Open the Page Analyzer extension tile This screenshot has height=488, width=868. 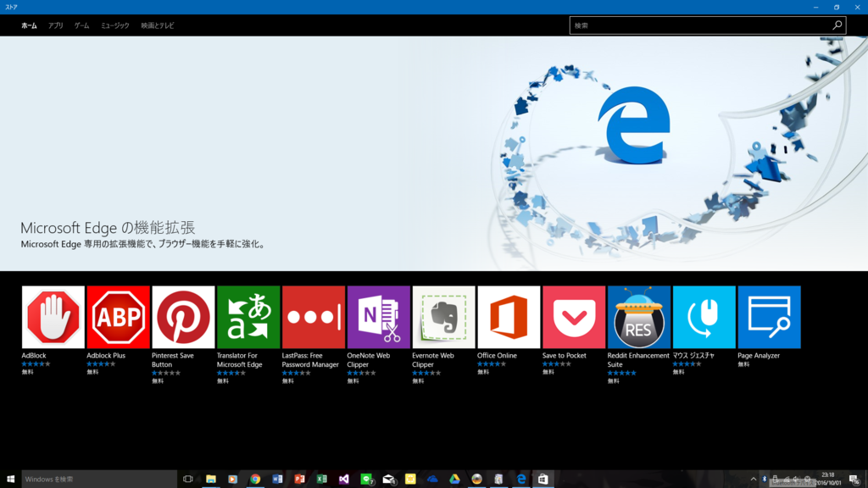770,317
